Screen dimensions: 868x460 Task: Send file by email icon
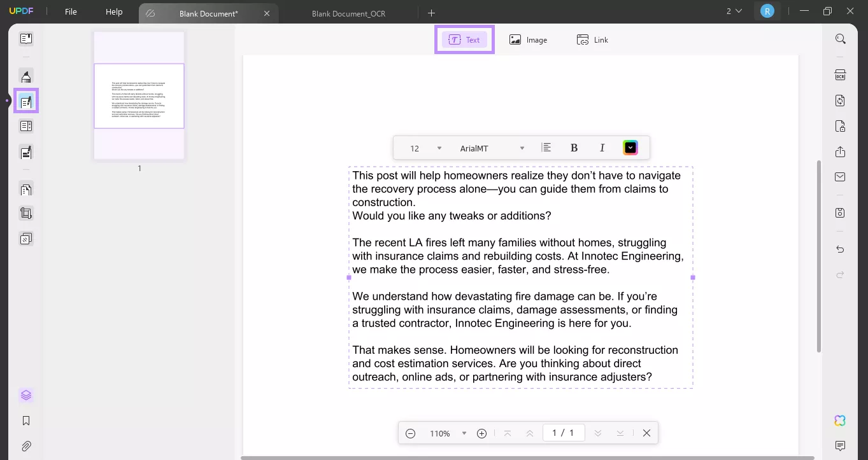841,177
